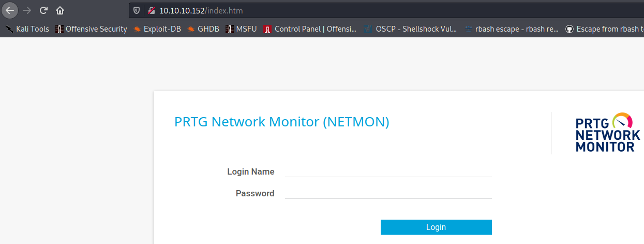This screenshot has width=644, height=244.
Task: Click the Password input field
Action: (388, 193)
